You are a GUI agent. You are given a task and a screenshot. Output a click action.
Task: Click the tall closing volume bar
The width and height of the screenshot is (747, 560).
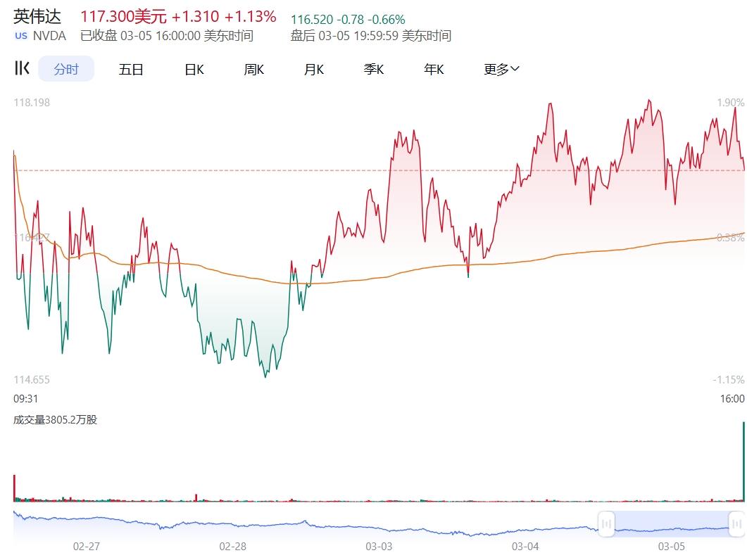click(x=743, y=461)
